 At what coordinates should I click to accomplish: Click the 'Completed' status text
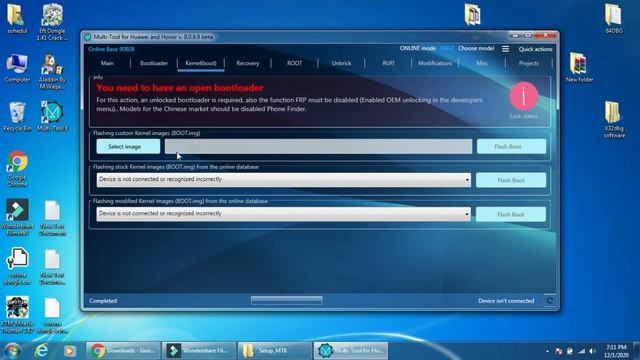(x=103, y=301)
